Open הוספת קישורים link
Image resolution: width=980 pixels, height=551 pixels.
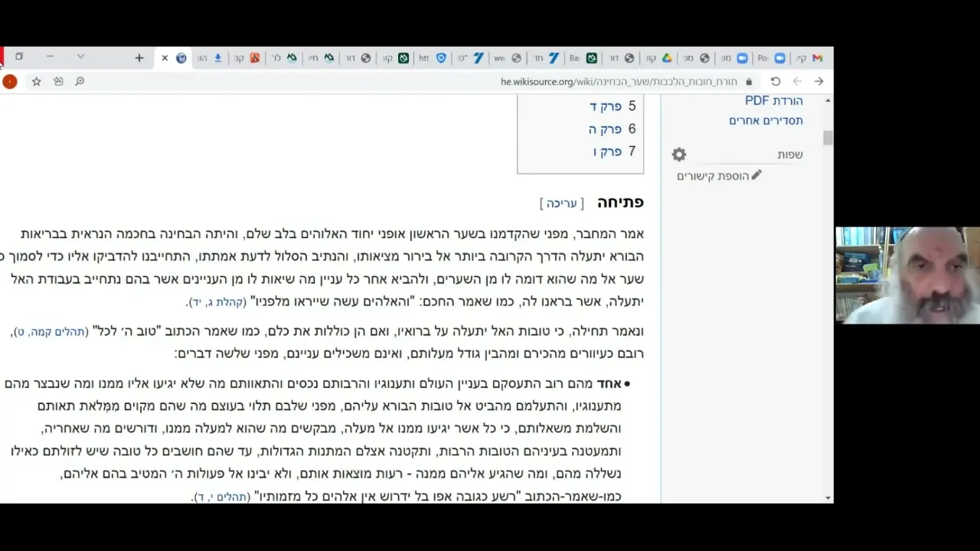click(713, 176)
